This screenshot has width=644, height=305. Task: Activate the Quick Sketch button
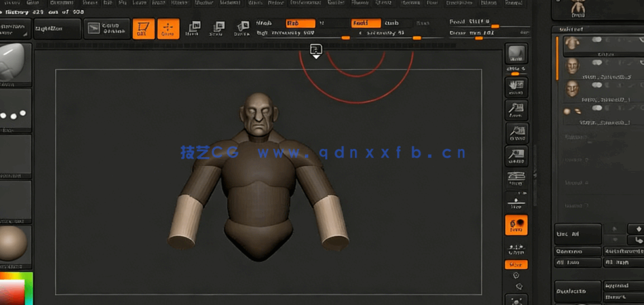tap(107, 28)
